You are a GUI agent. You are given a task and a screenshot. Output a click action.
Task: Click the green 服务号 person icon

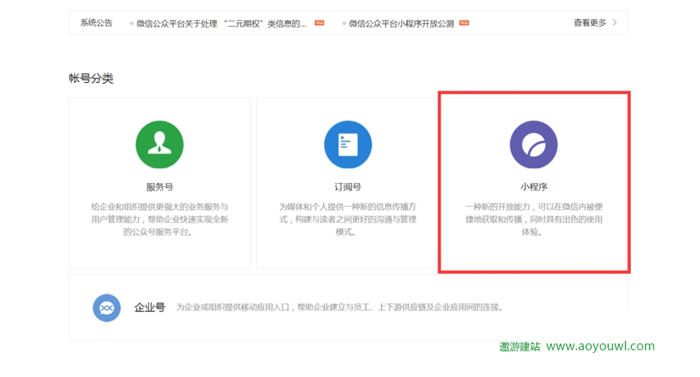159,144
